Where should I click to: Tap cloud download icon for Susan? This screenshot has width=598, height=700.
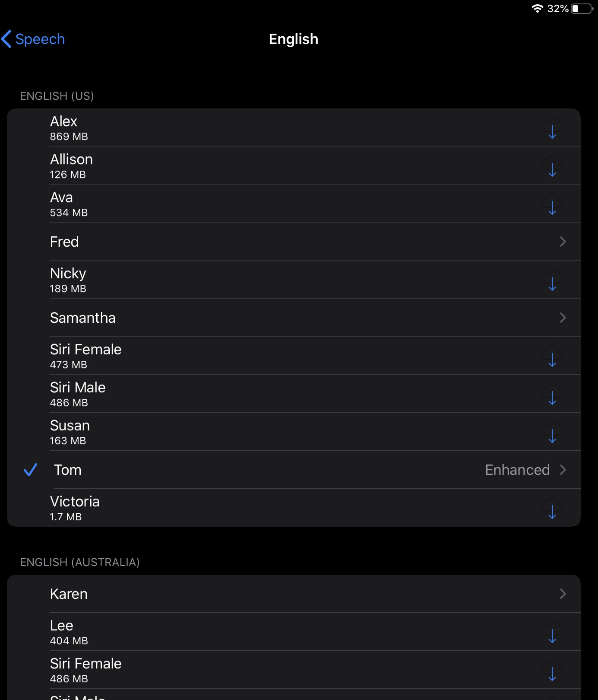pyautogui.click(x=552, y=433)
